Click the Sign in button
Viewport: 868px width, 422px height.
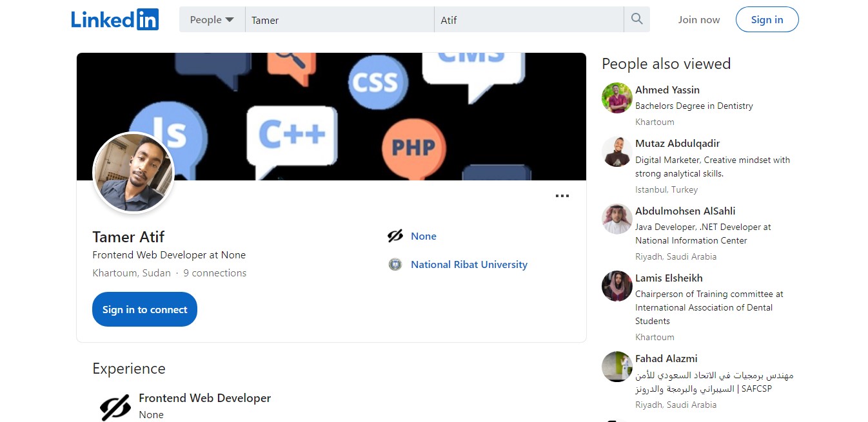767,19
